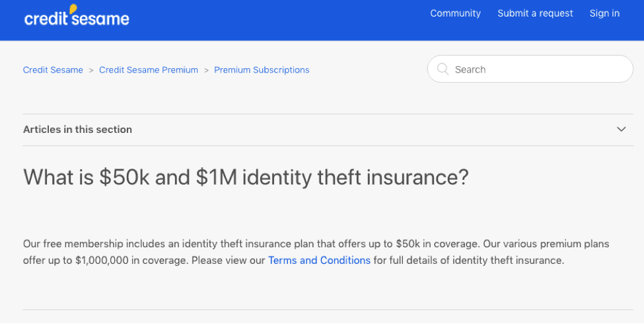The image size is (644, 324).
Task: Open Submit a request
Action: [x=535, y=14]
